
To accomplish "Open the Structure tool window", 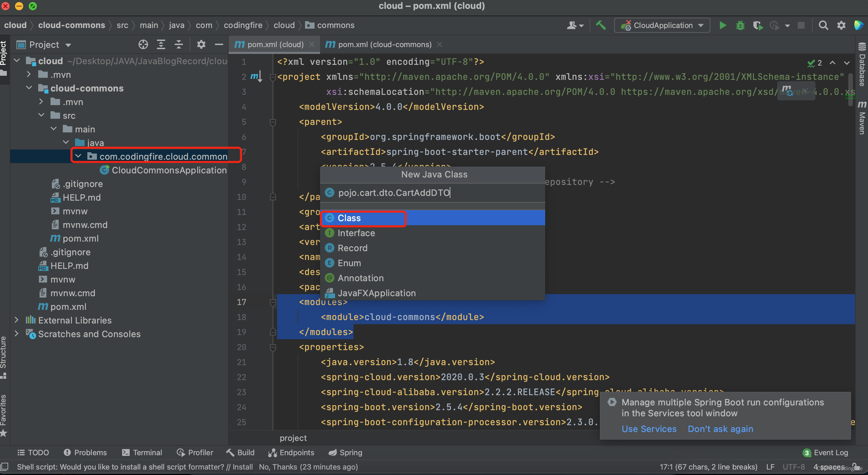I will click(4, 357).
